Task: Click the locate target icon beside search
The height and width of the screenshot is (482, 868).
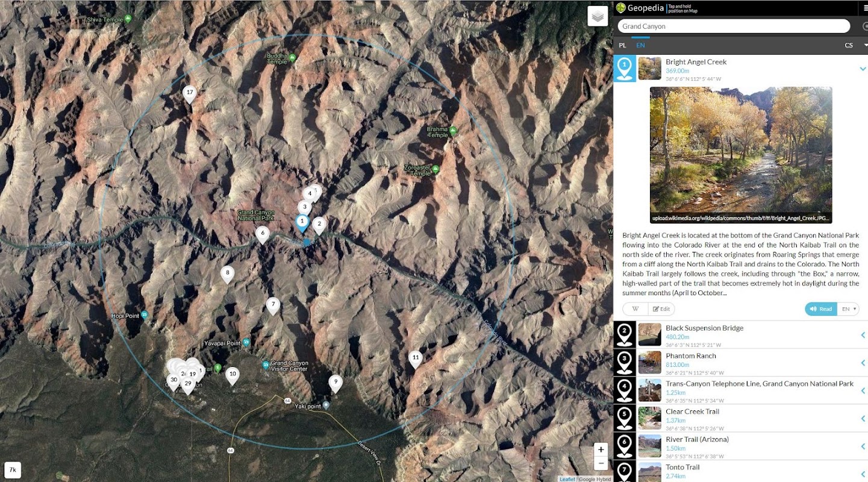Action: [865, 26]
